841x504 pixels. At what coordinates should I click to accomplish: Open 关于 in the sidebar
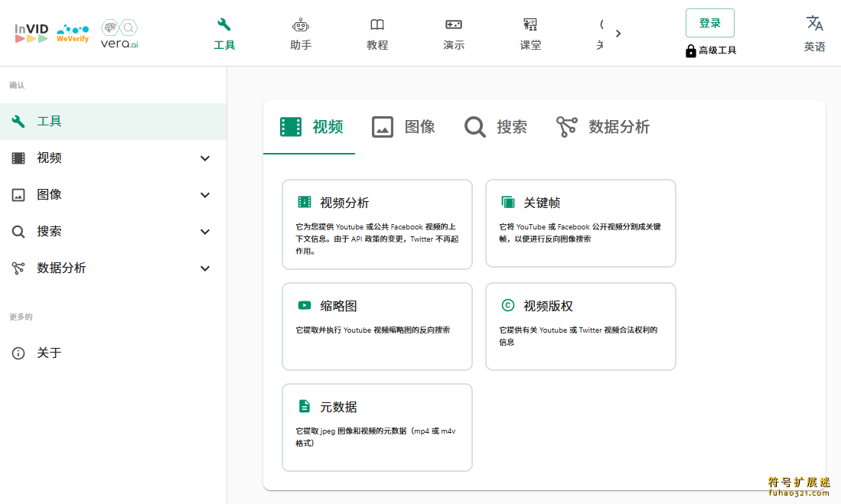tap(113, 353)
